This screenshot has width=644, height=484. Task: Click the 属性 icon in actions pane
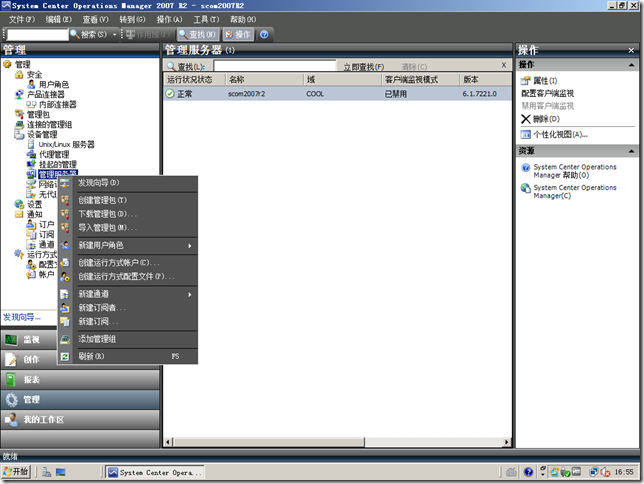pyautogui.click(x=526, y=81)
